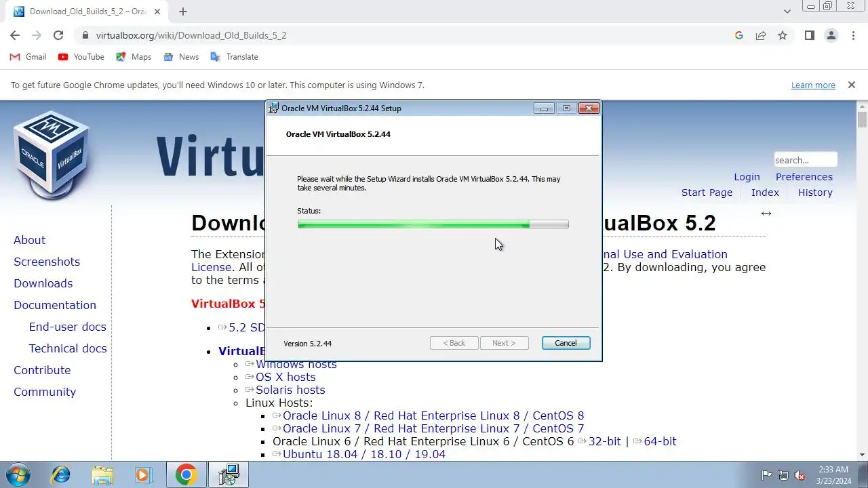Click the network tray icon
The image size is (868, 488).
(x=783, y=475)
